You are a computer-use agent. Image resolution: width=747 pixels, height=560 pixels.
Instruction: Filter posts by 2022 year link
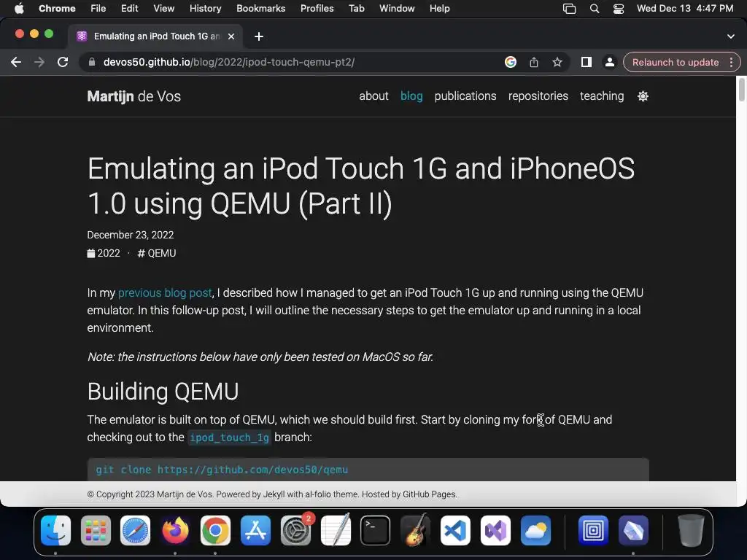coord(104,253)
